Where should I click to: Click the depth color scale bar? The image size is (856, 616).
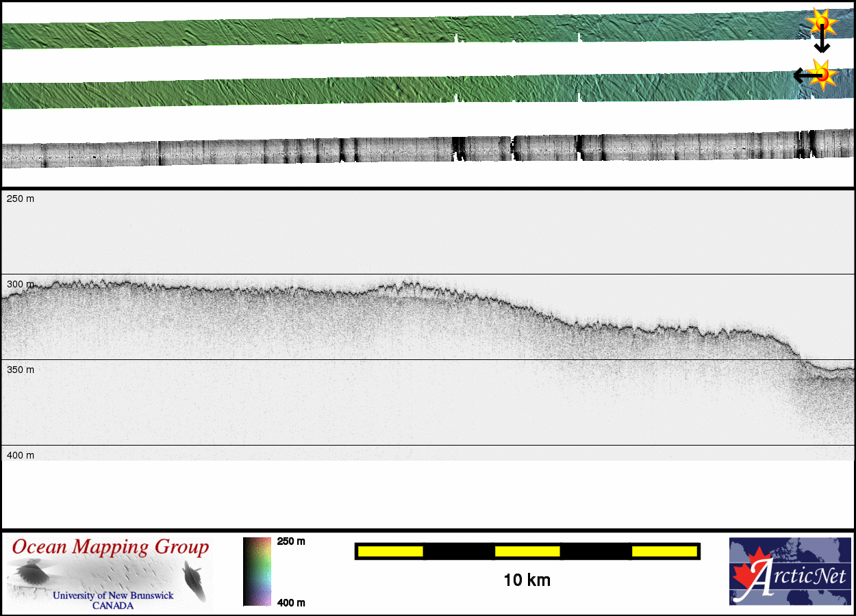coord(257,572)
